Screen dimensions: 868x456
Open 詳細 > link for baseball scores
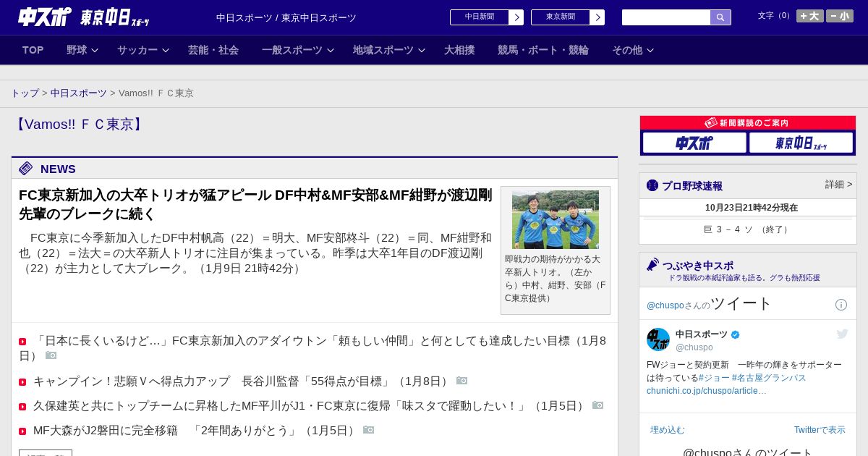coord(839,185)
